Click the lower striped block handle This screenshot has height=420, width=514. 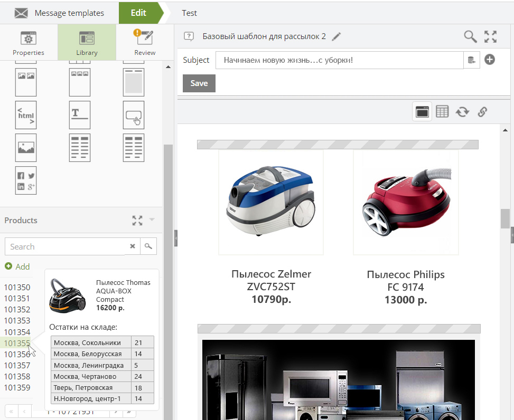click(x=339, y=328)
